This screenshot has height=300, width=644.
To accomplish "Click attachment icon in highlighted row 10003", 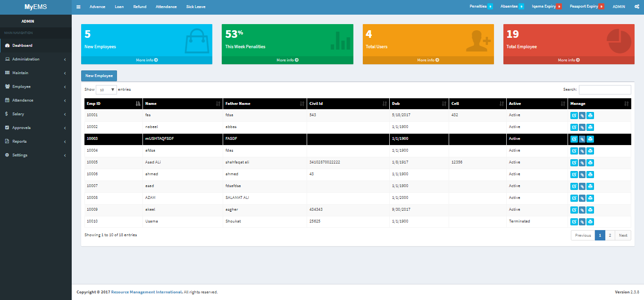I will 582,139.
